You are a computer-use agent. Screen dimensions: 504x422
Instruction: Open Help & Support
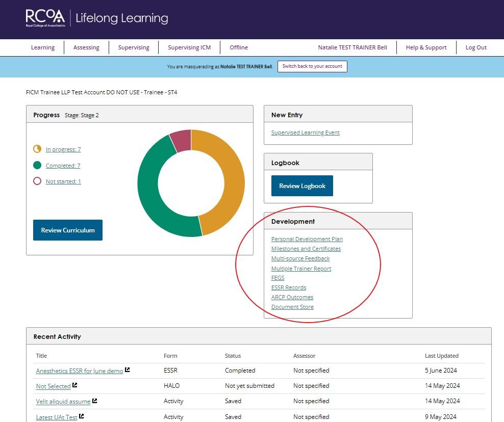pyautogui.click(x=426, y=47)
